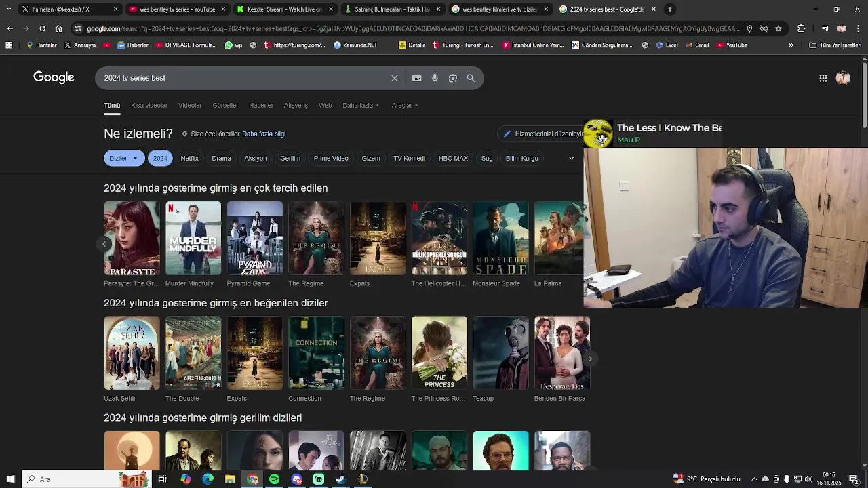Open the Google account avatar menu

point(843,78)
